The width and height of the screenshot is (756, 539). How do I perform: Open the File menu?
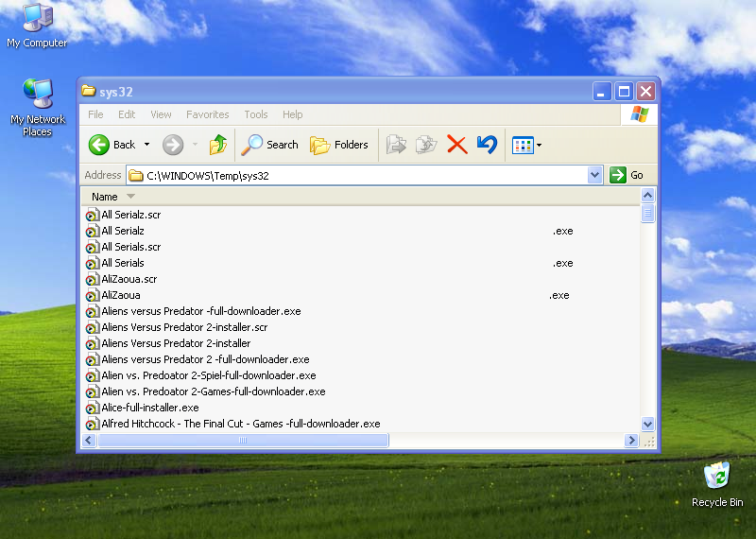[x=95, y=114]
